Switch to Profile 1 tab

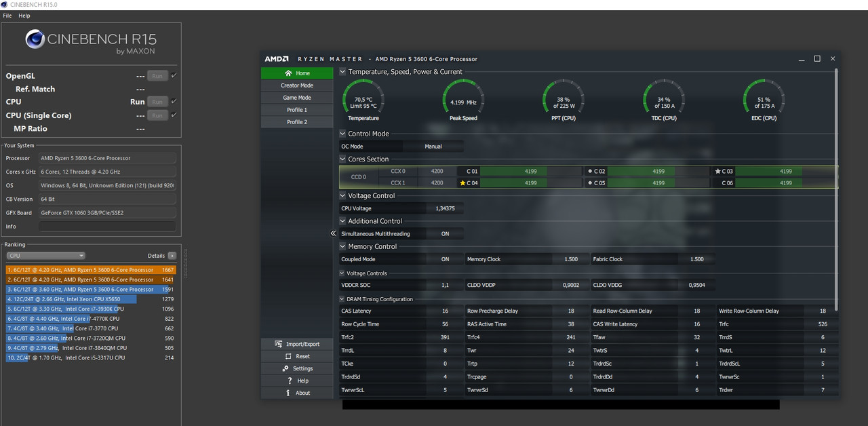click(x=297, y=110)
